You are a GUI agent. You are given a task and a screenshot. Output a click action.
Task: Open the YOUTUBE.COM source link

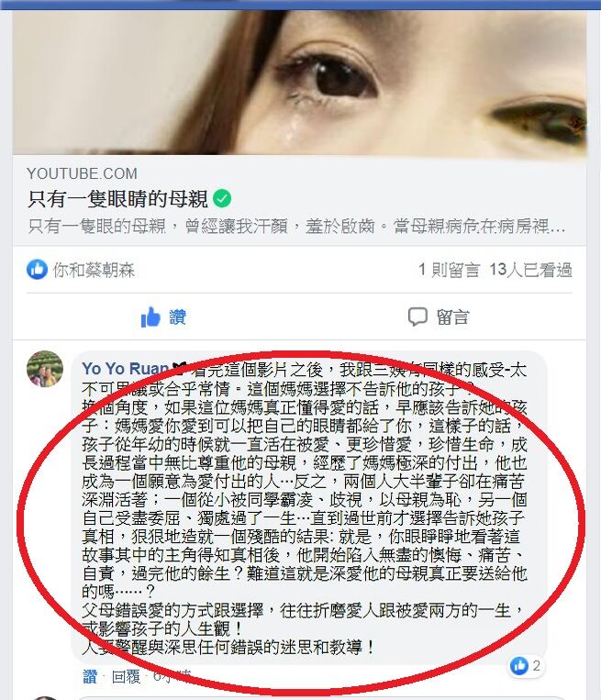(x=83, y=173)
